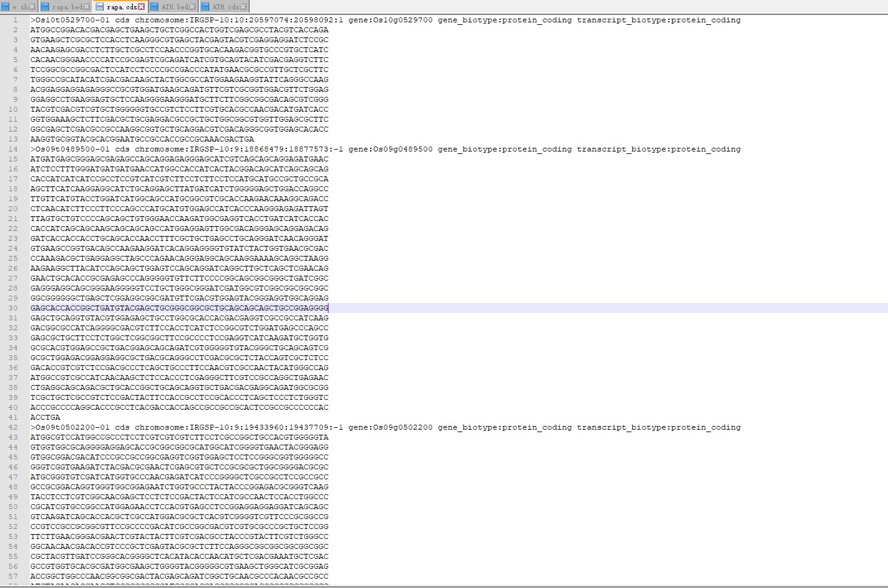Click the sequence beginning ATGGCGTCCATGGCC on line 43
The width and height of the screenshot is (888, 588).
[179, 437]
